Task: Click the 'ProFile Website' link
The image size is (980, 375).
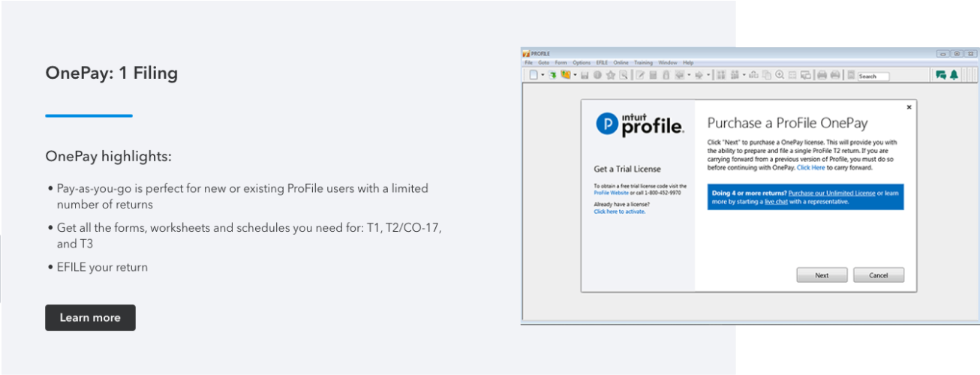Action: 609,193
